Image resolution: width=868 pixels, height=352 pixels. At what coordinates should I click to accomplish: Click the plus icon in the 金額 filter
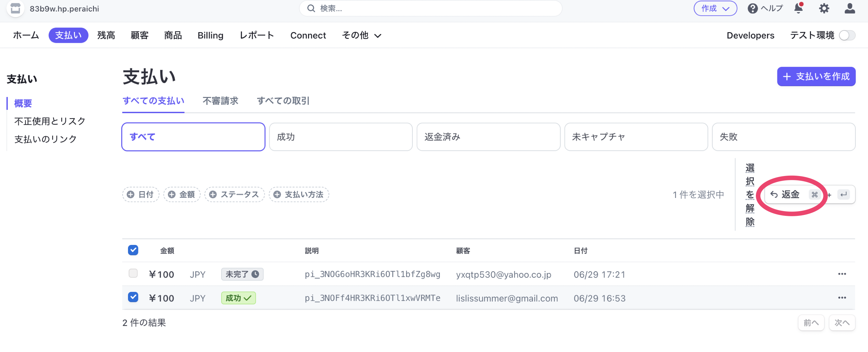(172, 195)
